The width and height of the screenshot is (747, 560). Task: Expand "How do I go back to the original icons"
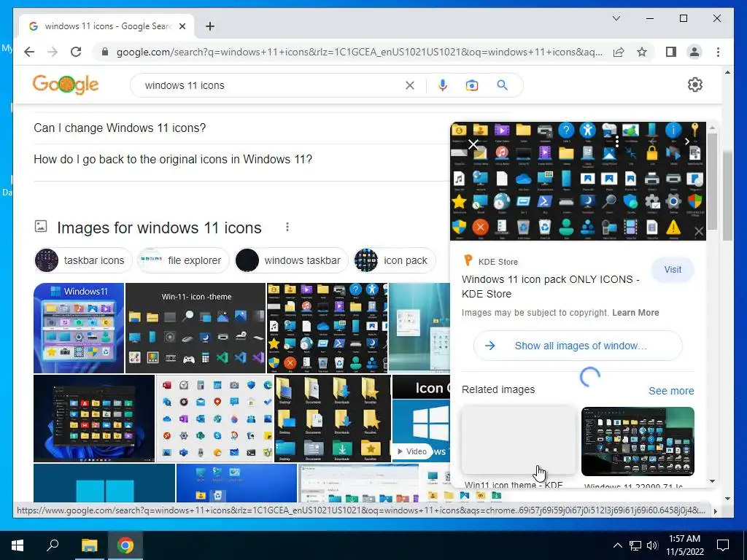(241, 159)
